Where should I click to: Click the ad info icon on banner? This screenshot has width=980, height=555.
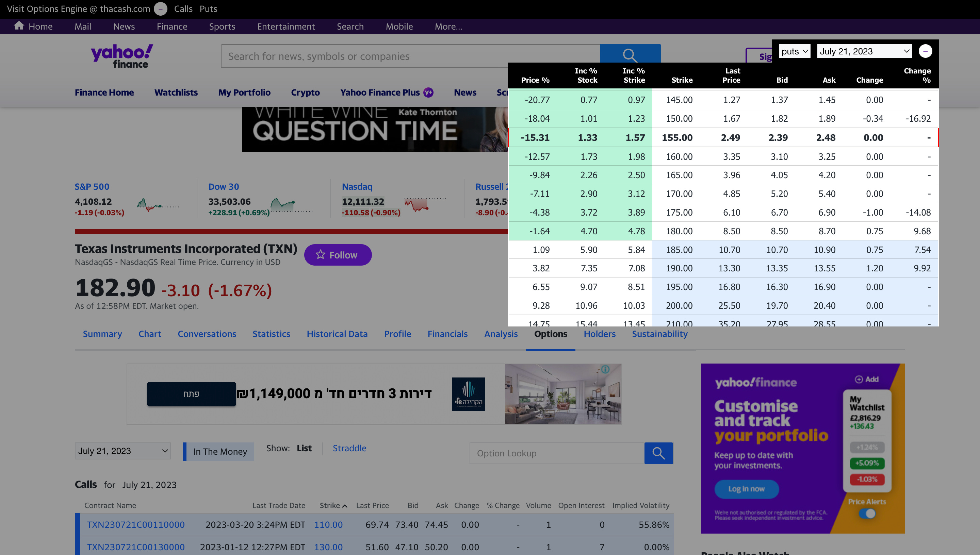[x=605, y=369]
